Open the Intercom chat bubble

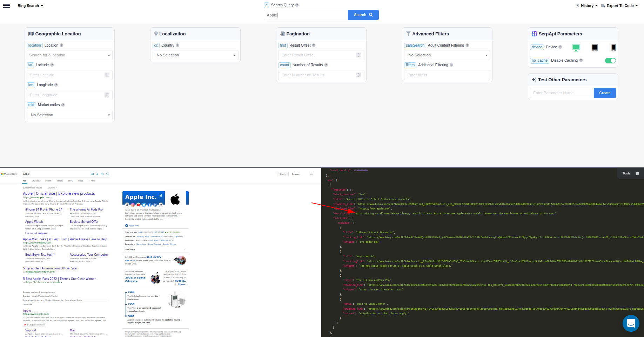tap(631, 323)
